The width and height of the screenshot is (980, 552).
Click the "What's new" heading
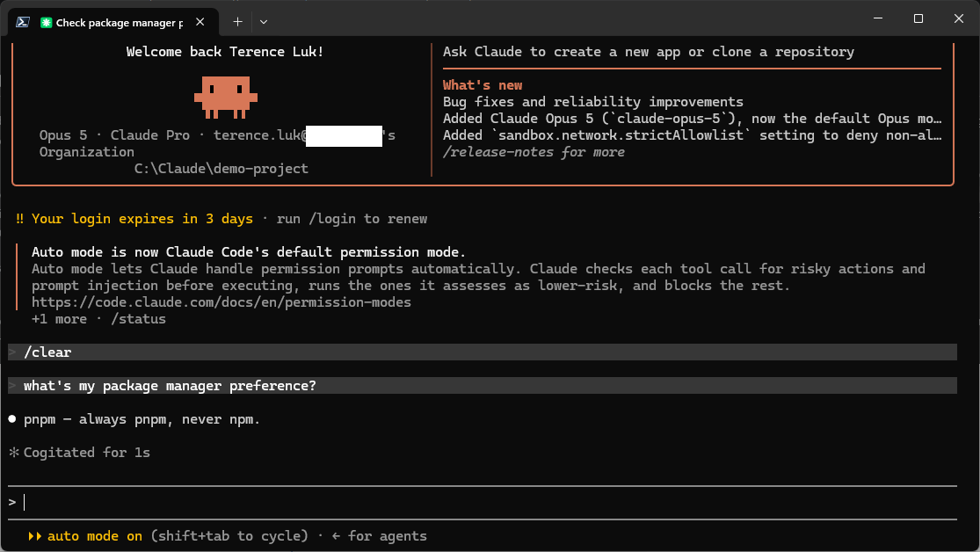[x=483, y=85]
